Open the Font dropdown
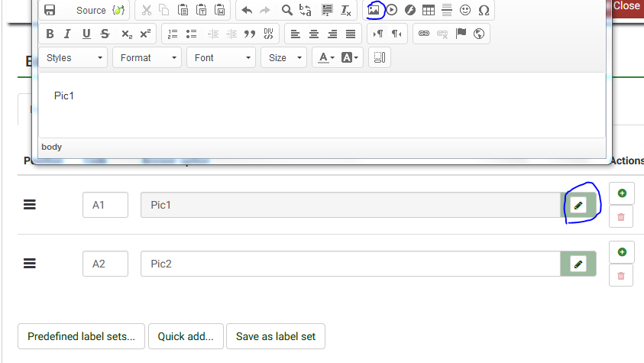 pos(222,57)
